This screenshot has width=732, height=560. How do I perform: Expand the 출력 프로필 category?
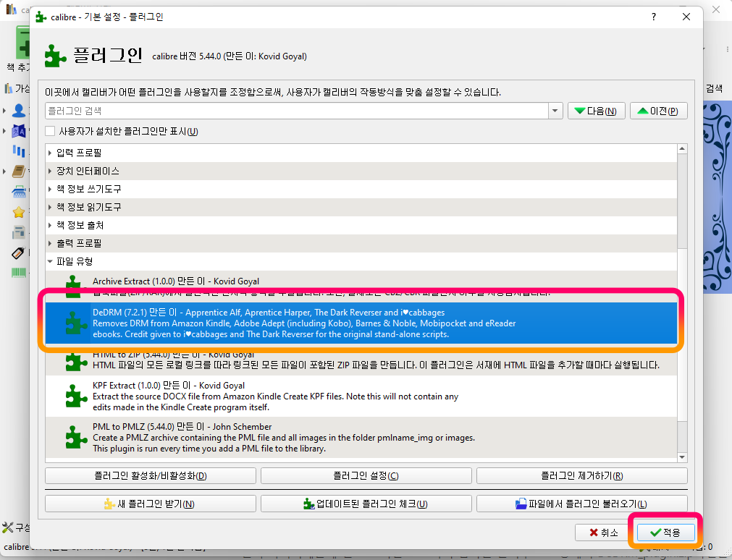pos(50,243)
